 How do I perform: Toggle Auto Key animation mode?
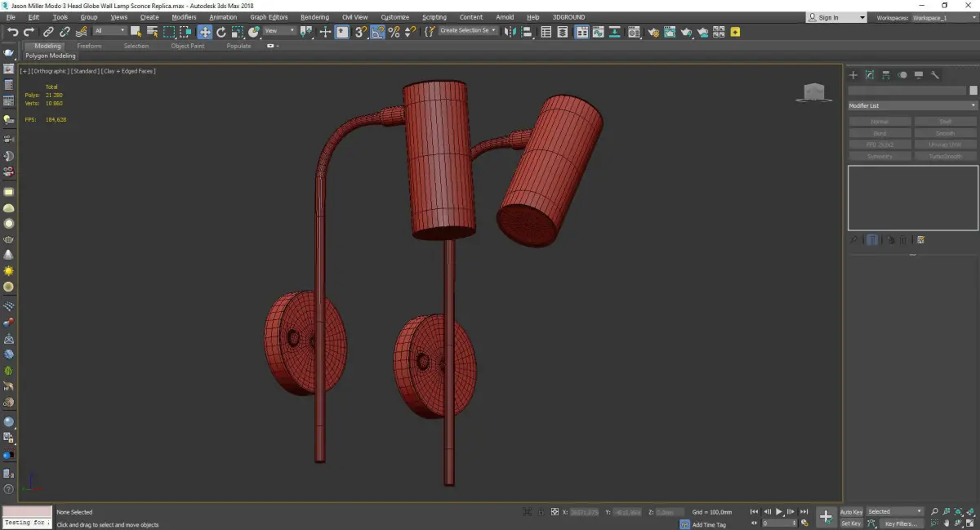pos(851,512)
